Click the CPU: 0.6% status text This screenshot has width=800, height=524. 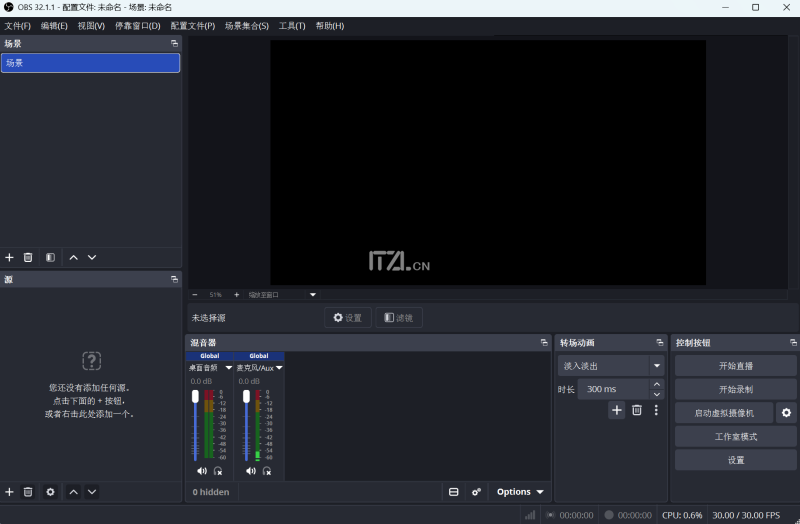click(682, 515)
